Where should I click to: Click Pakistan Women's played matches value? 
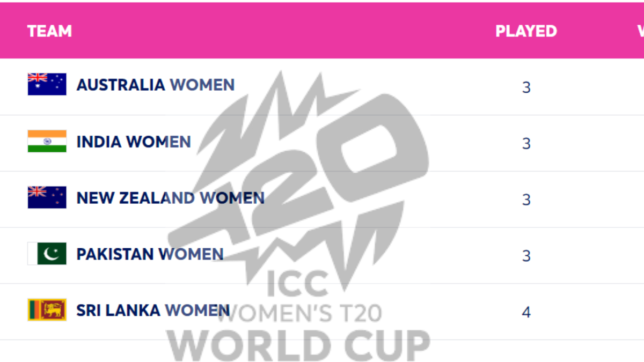pyautogui.click(x=526, y=256)
